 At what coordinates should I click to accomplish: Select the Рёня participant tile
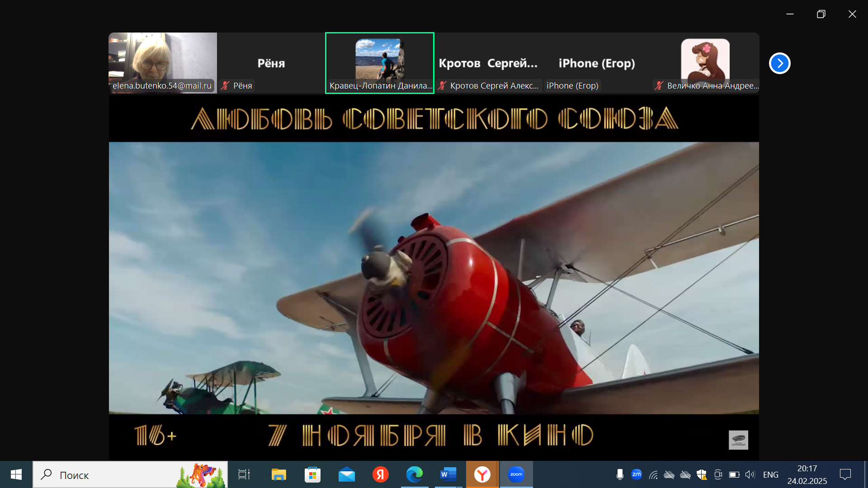pyautogui.click(x=271, y=63)
